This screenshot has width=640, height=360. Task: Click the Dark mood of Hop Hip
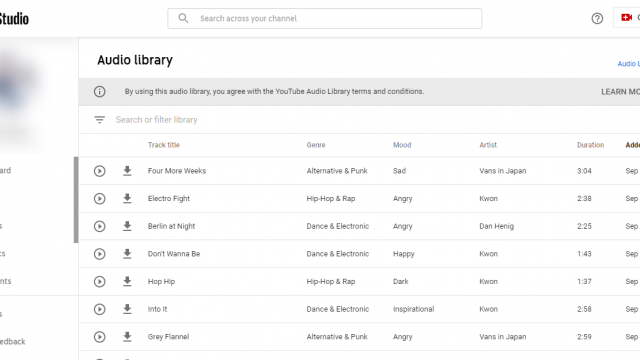pos(400,282)
